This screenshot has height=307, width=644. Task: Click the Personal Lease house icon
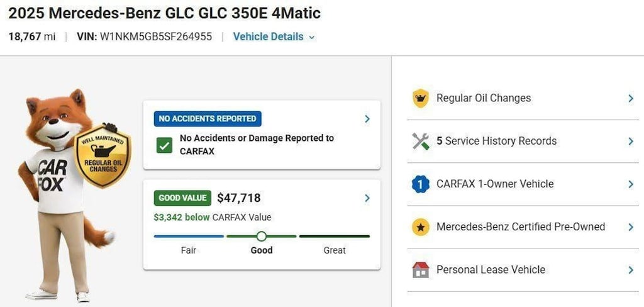421,270
